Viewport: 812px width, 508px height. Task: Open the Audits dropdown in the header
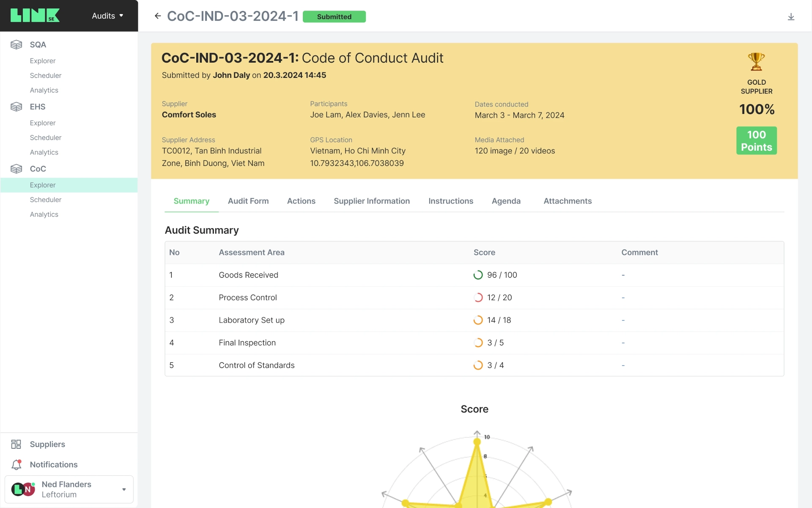coord(107,16)
